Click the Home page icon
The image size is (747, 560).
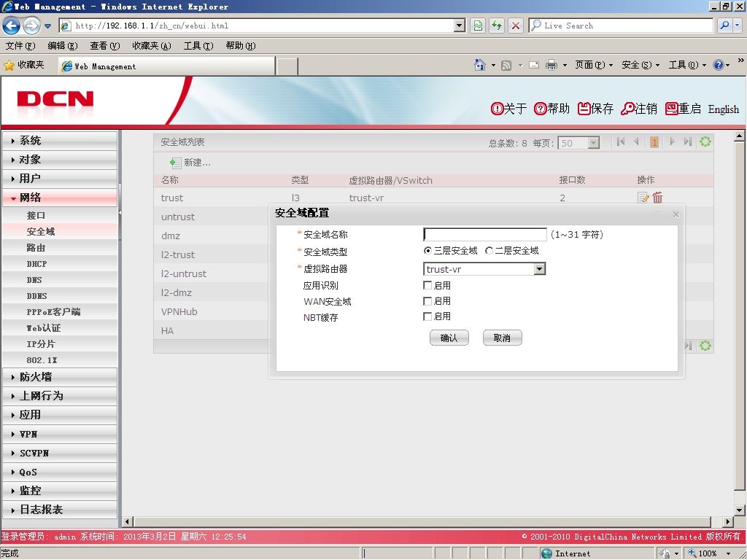480,65
